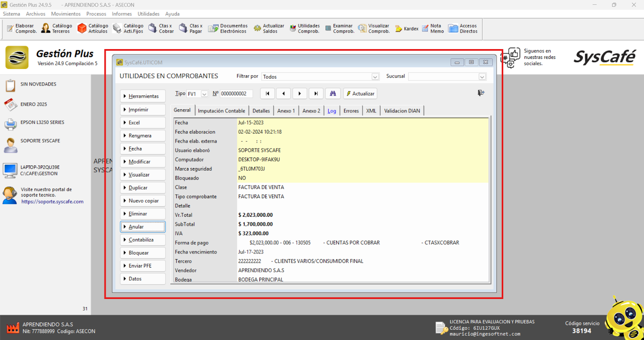
Task: Jump to the last record
Action: pyautogui.click(x=316, y=93)
